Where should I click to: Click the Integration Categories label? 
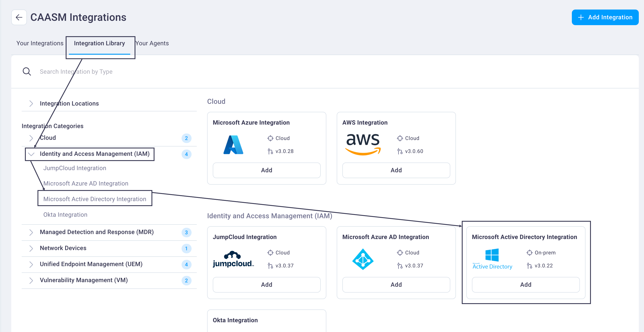point(52,126)
